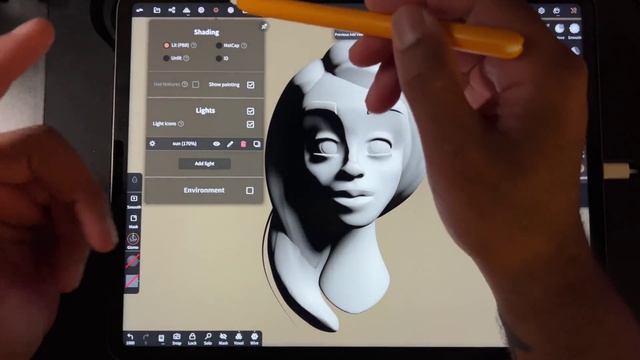This screenshot has width=640, height=360.
Task: Edit the sun light with pencil icon
Action: coord(230,144)
